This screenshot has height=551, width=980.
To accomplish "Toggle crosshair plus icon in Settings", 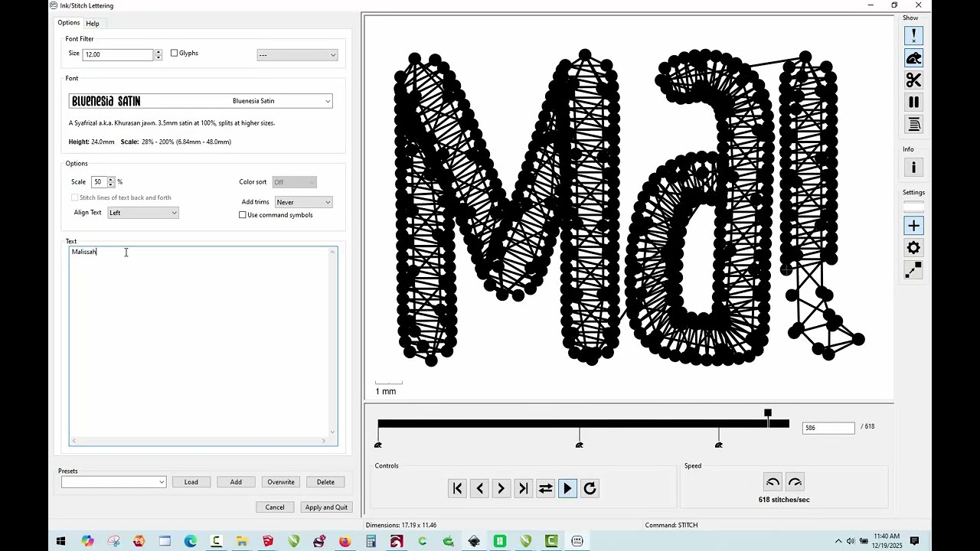I will coord(913,226).
